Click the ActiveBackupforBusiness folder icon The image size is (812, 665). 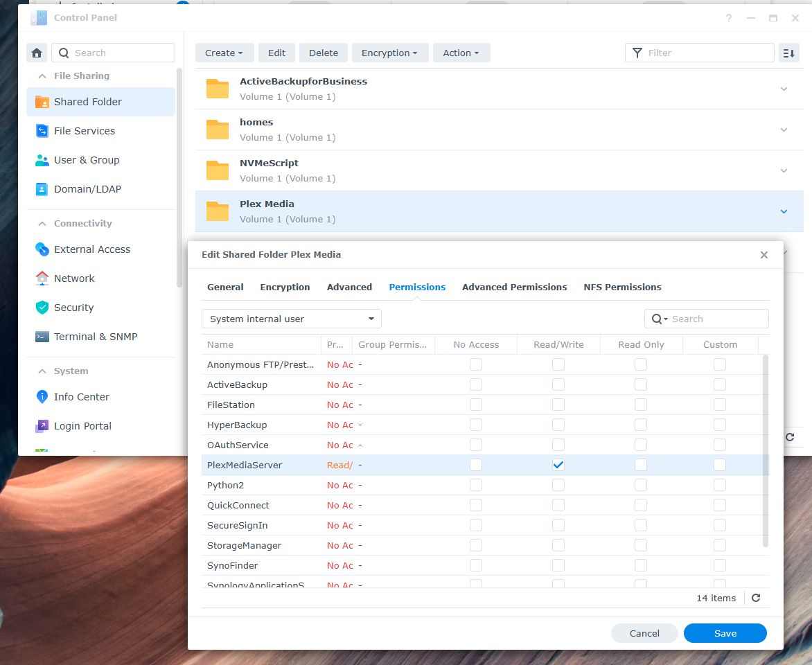pos(218,89)
